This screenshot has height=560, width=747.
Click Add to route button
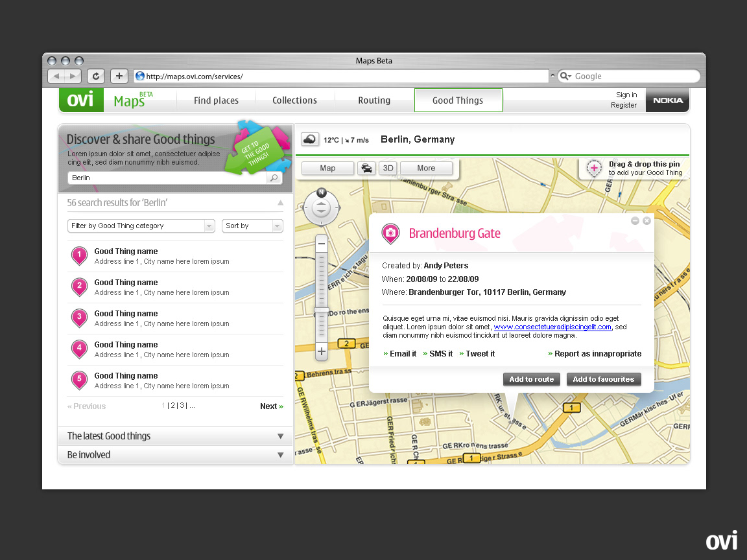[532, 380]
